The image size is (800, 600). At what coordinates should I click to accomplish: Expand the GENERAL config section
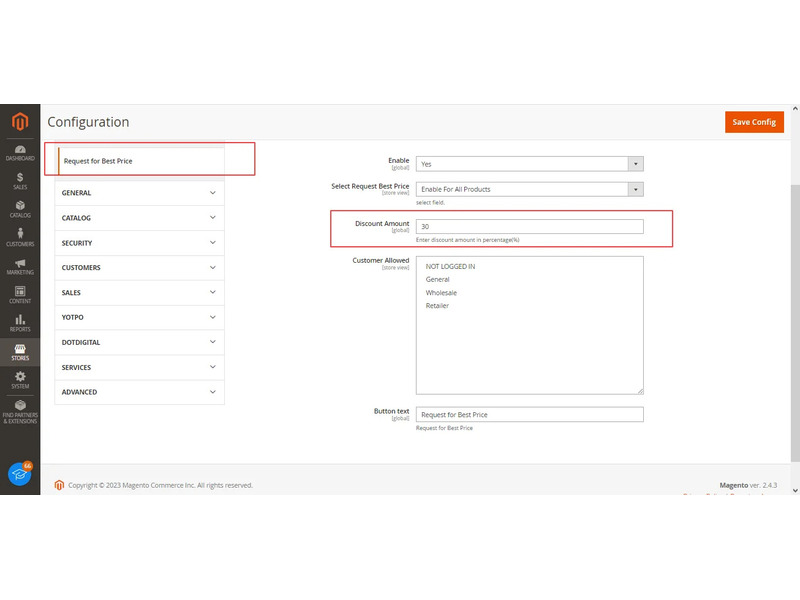(x=139, y=193)
